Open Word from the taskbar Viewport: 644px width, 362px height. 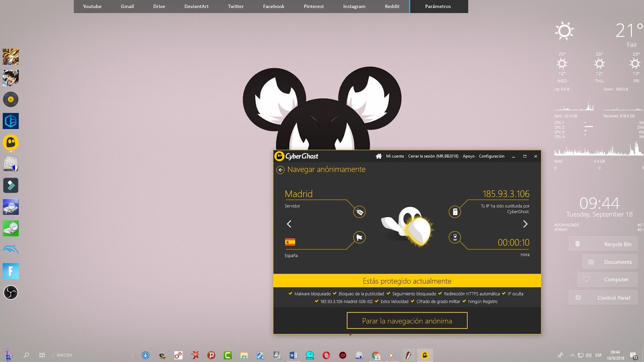[x=293, y=355]
